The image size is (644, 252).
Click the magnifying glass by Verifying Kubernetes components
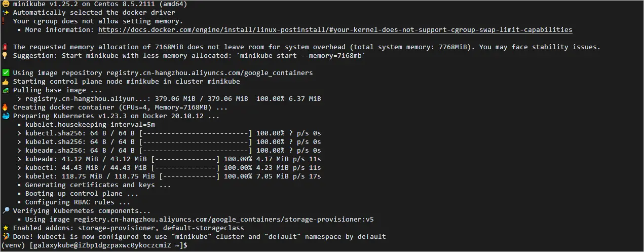click(5, 210)
